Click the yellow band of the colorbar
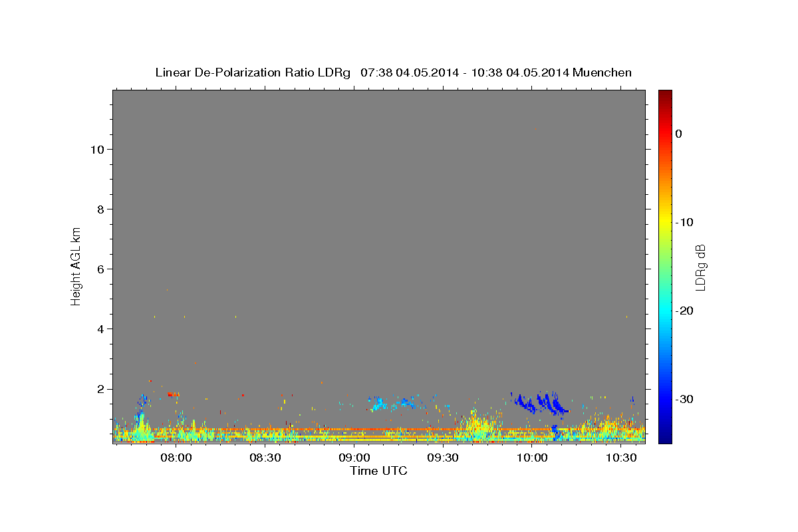The width and height of the screenshot is (798, 532). click(665, 222)
